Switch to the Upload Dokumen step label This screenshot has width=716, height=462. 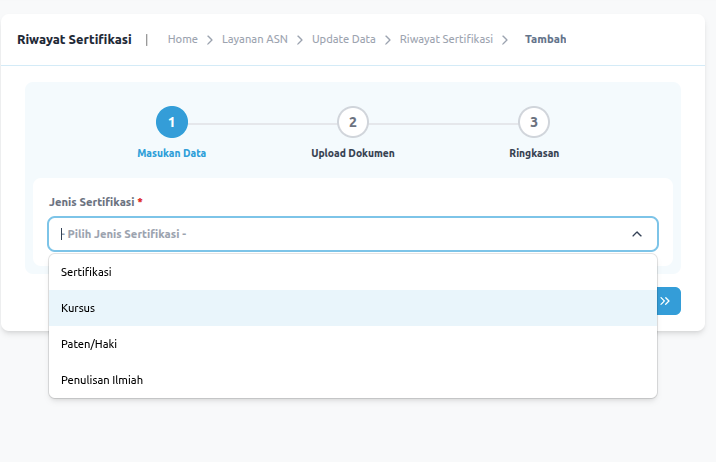(353, 154)
